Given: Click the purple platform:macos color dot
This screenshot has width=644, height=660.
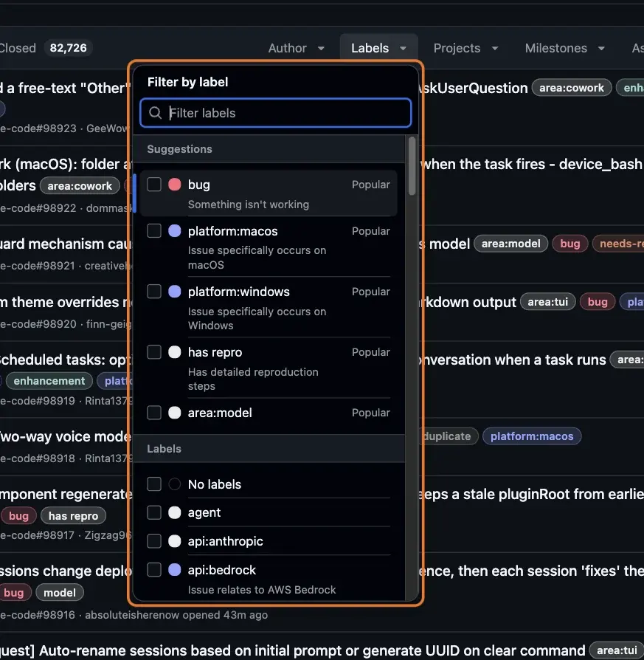Looking at the screenshot, I should (175, 230).
